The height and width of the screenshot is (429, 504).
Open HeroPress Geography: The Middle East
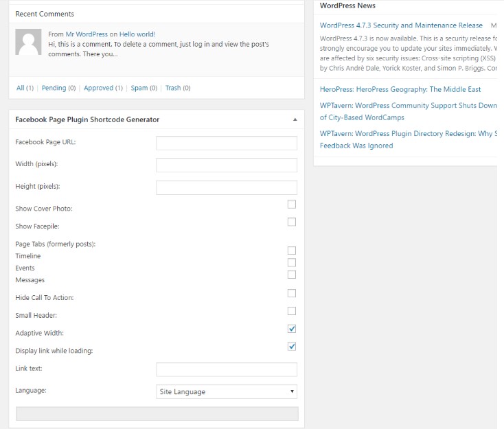400,89
